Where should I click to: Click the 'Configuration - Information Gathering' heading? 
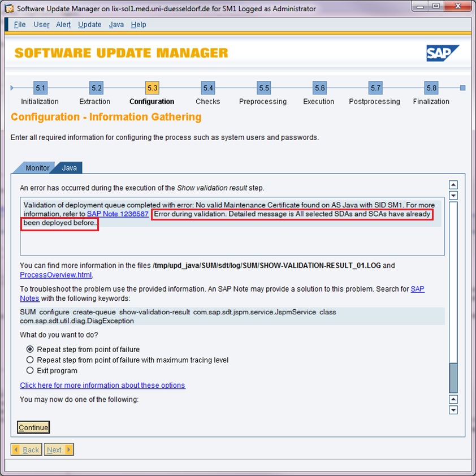coord(106,117)
